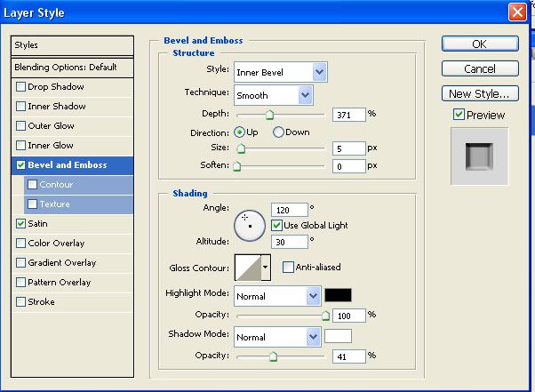Enable the Texture sub-option checkbox
The width and height of the screenshot is (535, 392).
(x=32, y=204)
